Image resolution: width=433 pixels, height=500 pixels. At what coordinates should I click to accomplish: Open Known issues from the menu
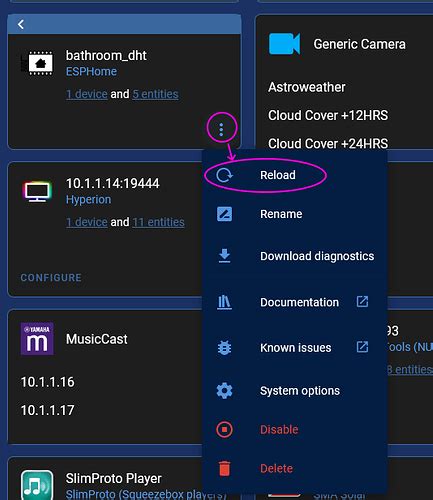point(295,348)
